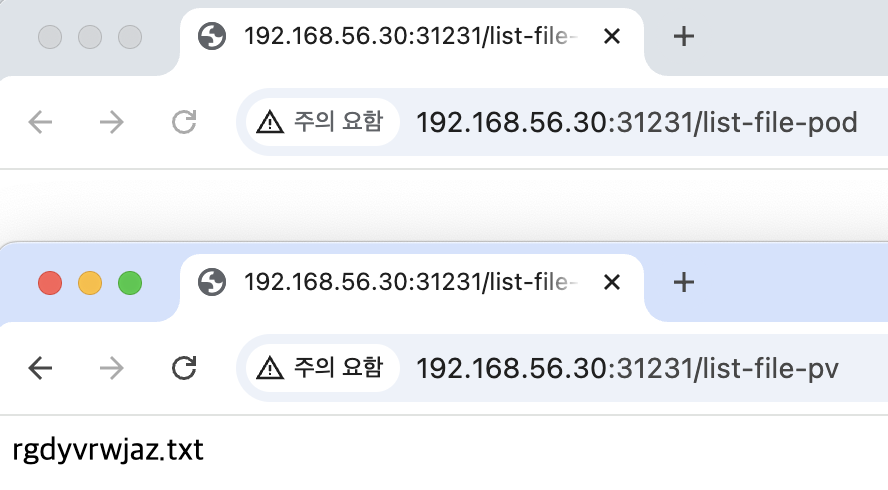
Task: Close the tab in the list-file-pod window
Action: (612, 36)
